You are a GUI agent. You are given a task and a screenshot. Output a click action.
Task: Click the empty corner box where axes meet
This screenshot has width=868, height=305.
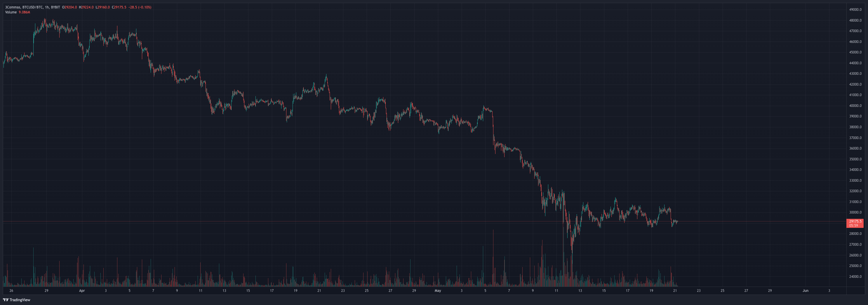(x=856, y=290)
